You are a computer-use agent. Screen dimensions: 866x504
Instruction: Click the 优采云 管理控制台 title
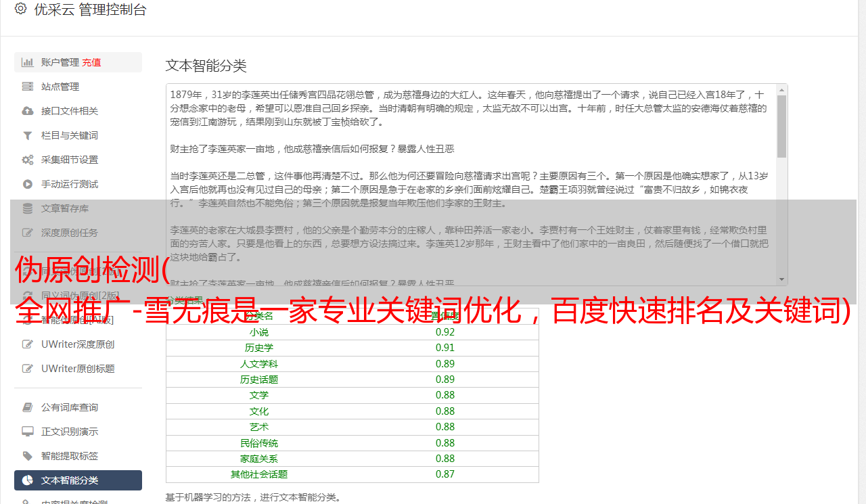[x=90, y=9]
